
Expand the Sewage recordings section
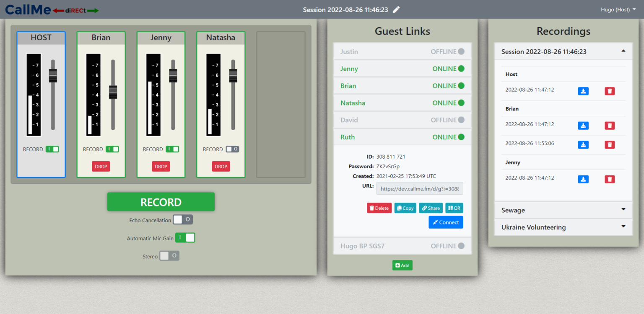(x=563, y=210)
